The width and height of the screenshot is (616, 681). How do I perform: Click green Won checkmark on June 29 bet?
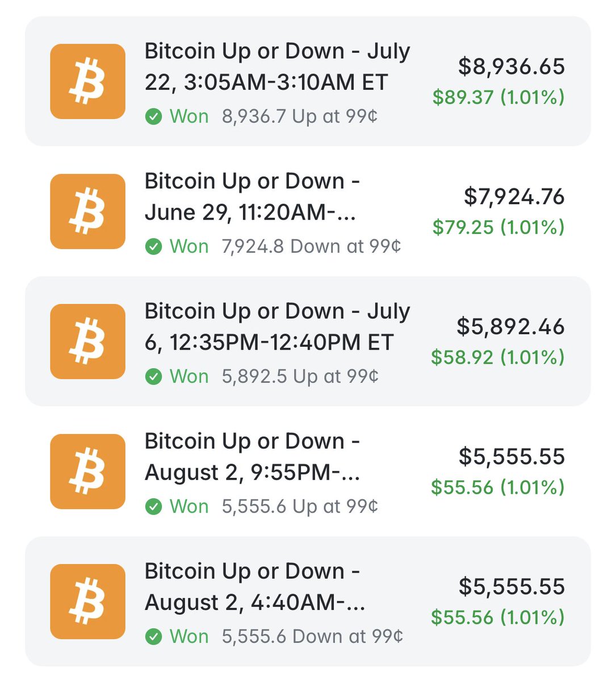point(153,247)
